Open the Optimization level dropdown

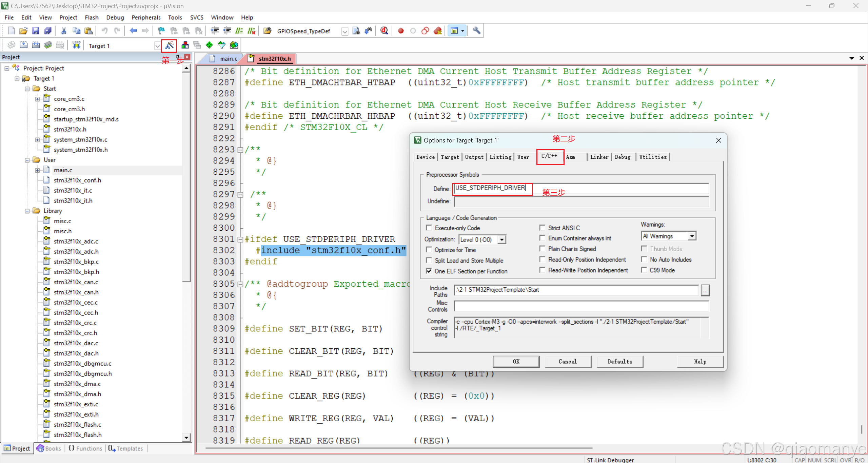[x=502, y=239]
